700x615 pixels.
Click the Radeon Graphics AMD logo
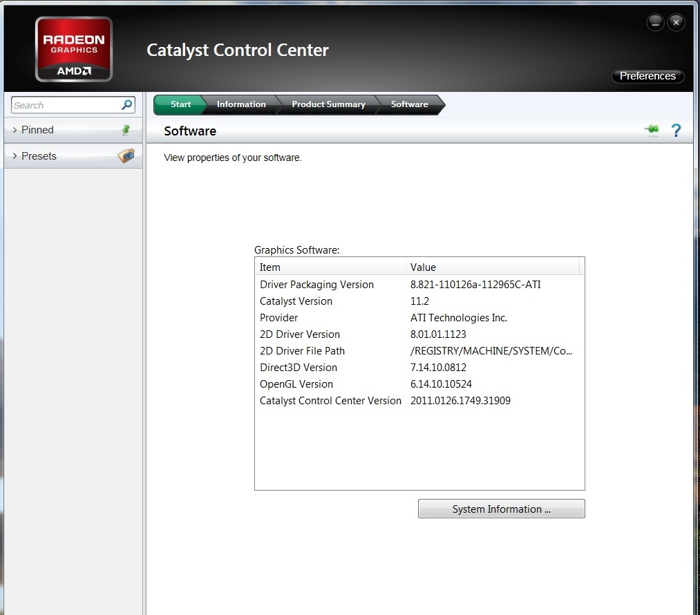(74, 49)
